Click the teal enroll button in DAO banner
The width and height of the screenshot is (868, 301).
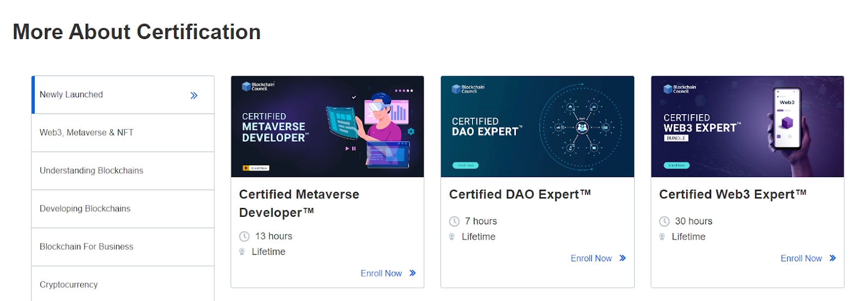[x=465, y=165]
